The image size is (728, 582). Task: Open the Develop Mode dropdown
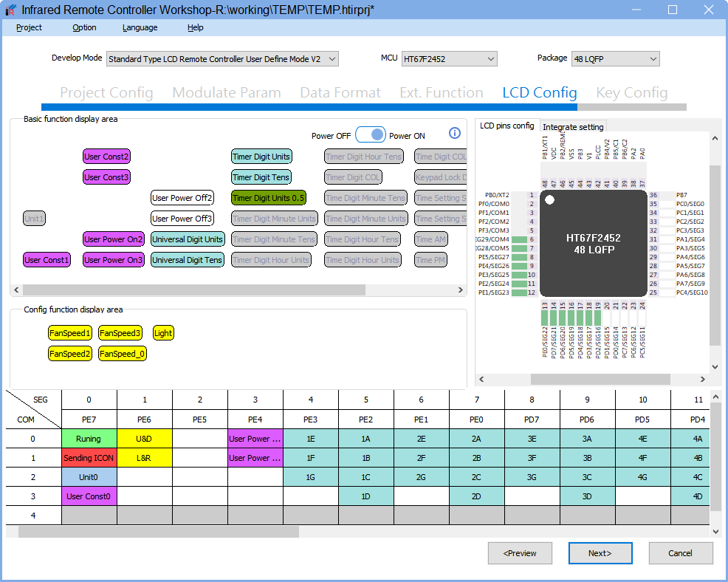pyautogui.click(x=222, y=59)
